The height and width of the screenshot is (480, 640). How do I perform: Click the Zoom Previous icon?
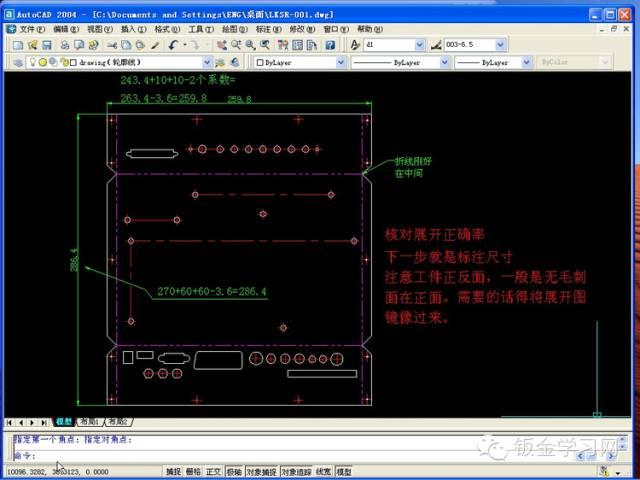click(265, 45)
